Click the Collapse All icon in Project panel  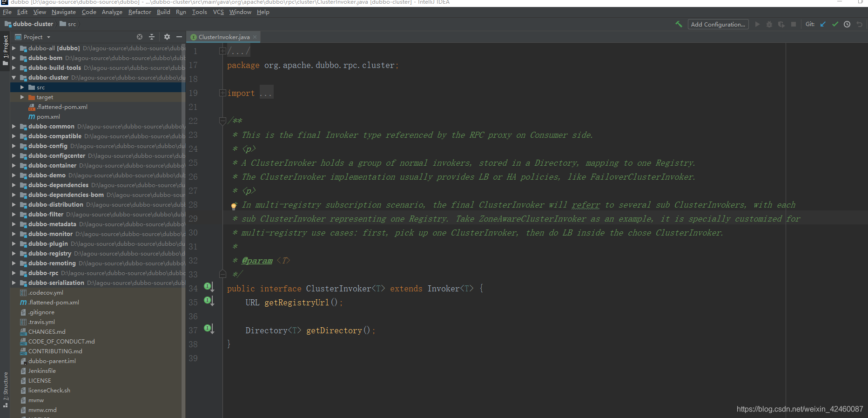pos(152,37)
